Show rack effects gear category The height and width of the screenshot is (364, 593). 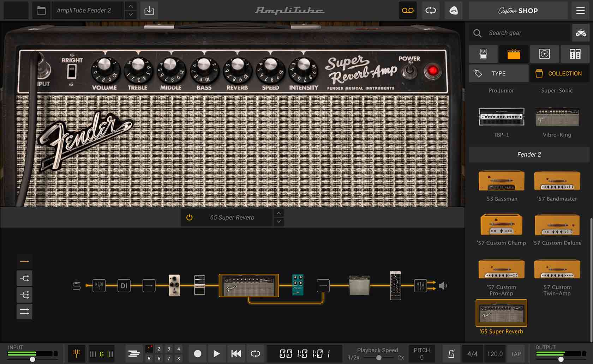[x=575, y=54]
